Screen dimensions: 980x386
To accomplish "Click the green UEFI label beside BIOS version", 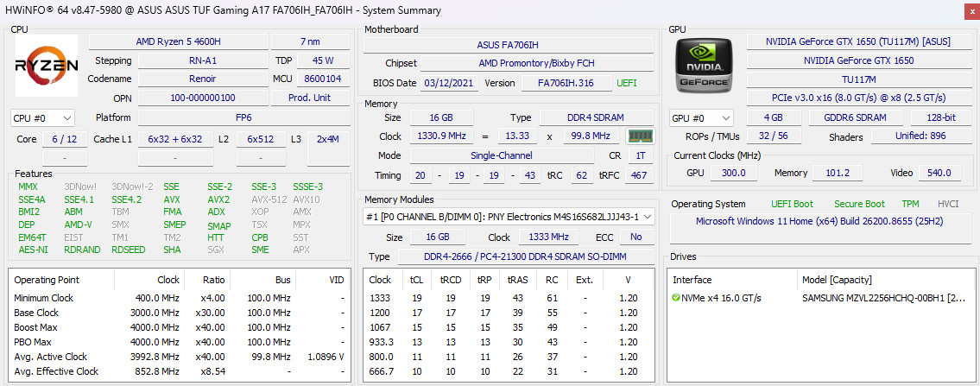I will (627, 83).
